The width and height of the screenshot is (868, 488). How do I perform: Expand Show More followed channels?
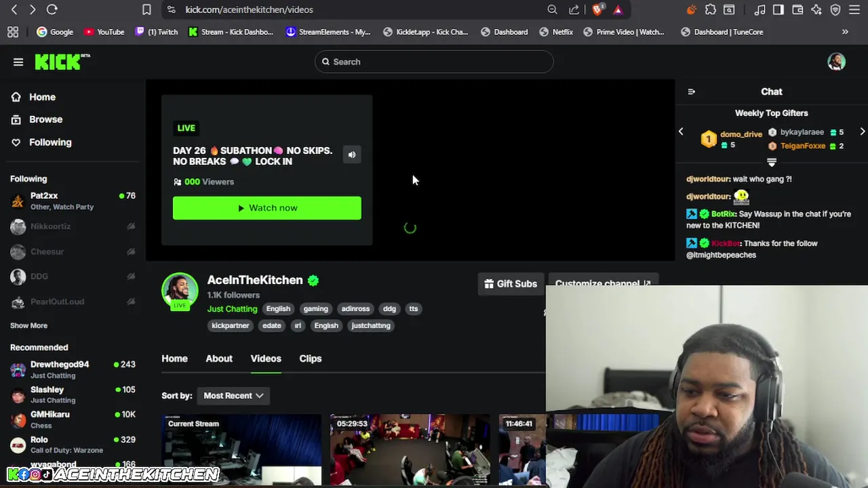pyautogui.click(x=28, y=325)
